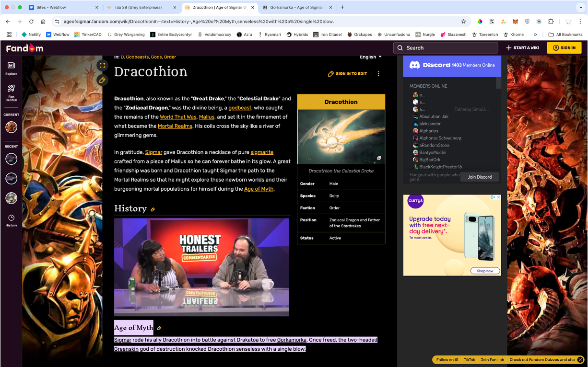Screen dimensions: 588x367
Task: Open the Khorne bookmark
Action: click(514, 34)
